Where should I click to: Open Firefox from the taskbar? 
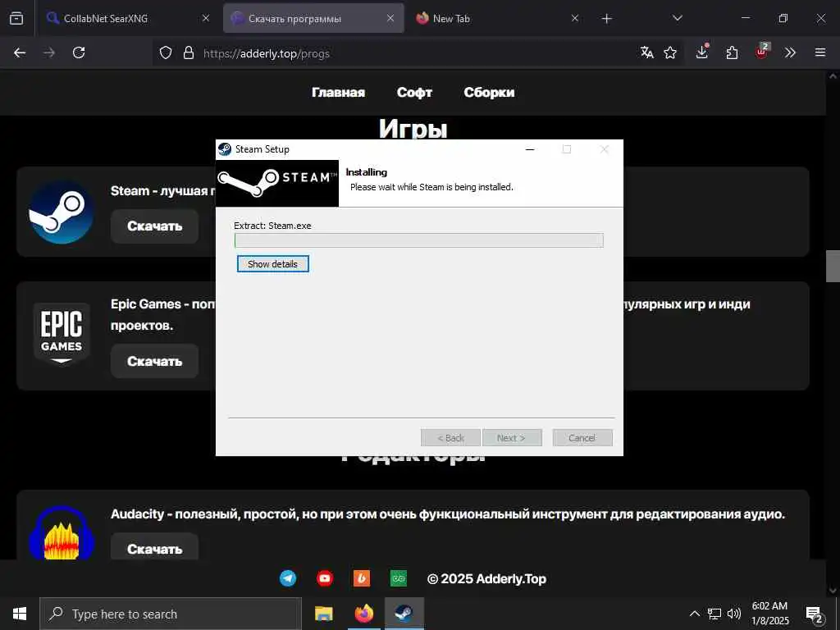coord(363,614)
